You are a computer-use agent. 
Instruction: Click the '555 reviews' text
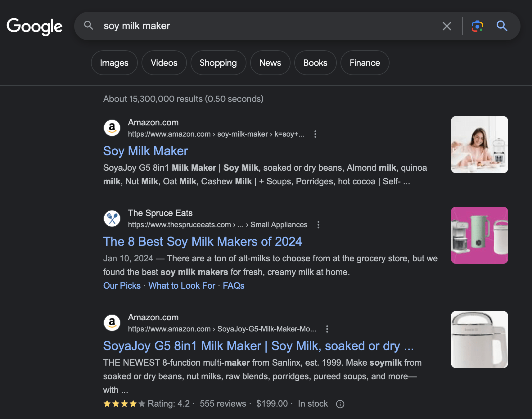point(223,404)
